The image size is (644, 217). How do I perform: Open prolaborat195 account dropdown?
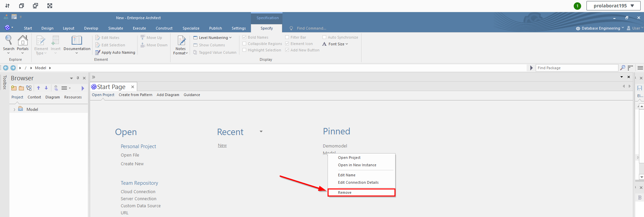(613, 6)
